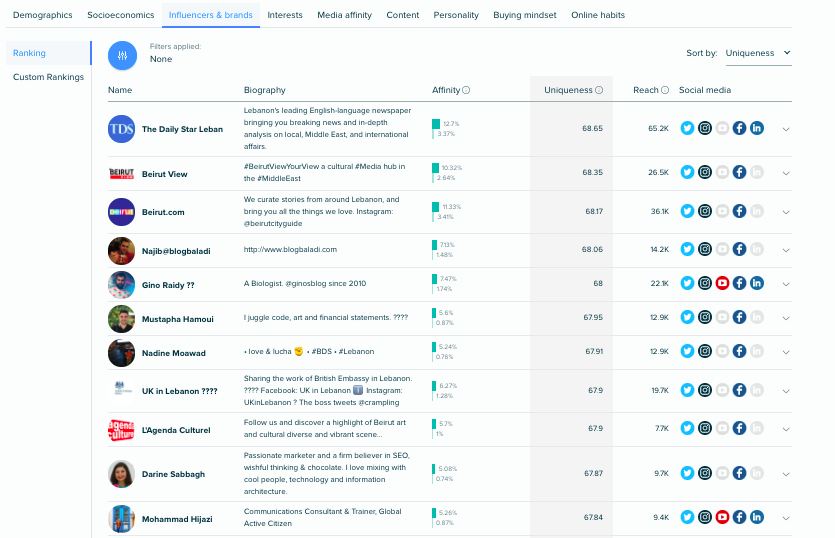Open Nadine Moawad Twitter icon
The height and width of the screenshot is (538, 835).
click(687, 351)
